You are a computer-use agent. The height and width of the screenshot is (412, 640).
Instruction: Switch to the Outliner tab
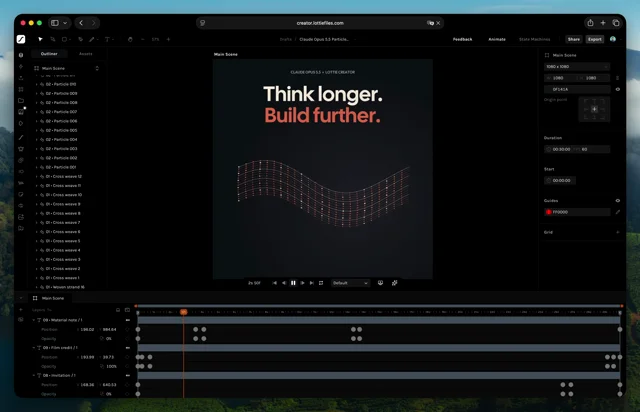click(x=49, y=53)
